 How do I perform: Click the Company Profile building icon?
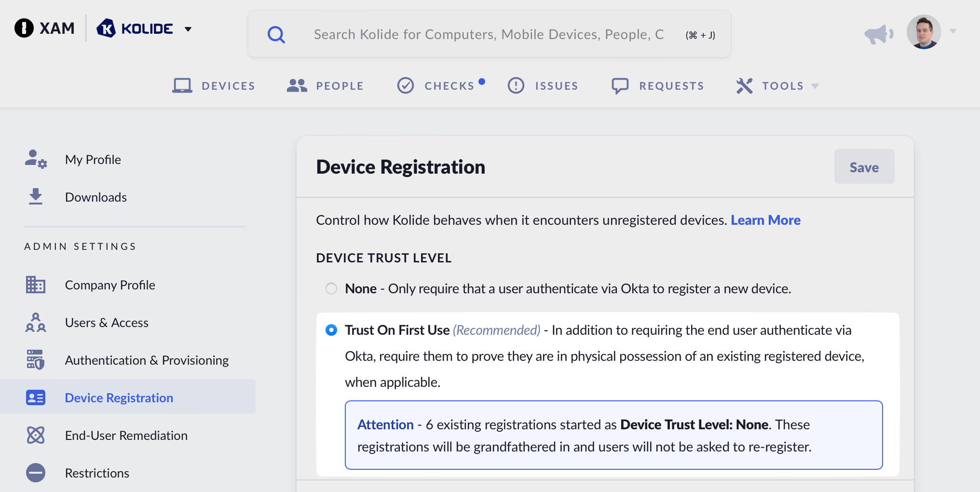point(36,285)
